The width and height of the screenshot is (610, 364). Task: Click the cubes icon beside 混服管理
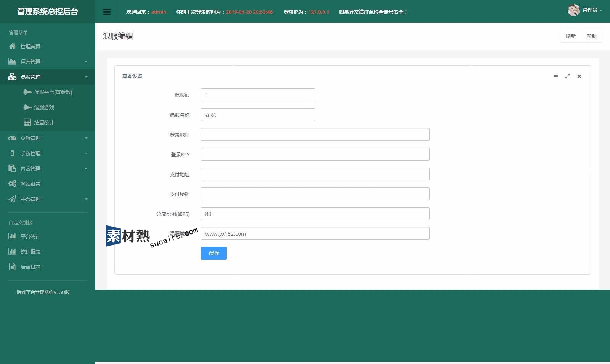(x=12, y=77)
